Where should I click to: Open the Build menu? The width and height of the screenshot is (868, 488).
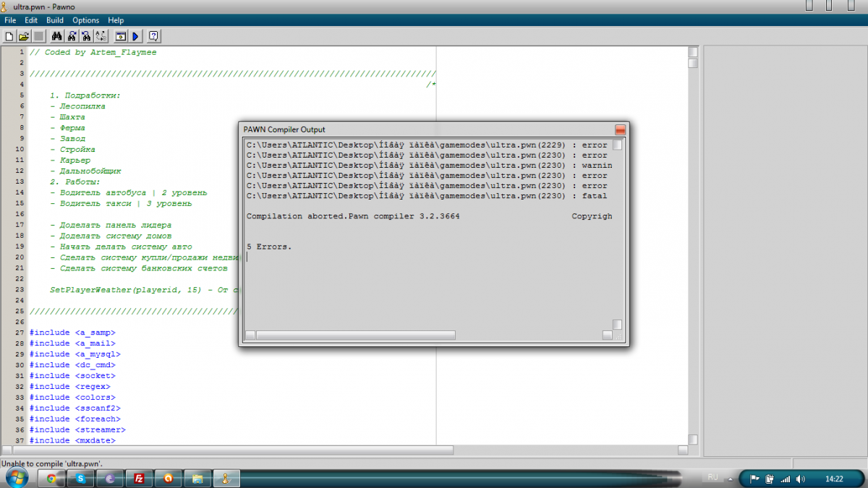pyautogui.click(x=55, y=20)
